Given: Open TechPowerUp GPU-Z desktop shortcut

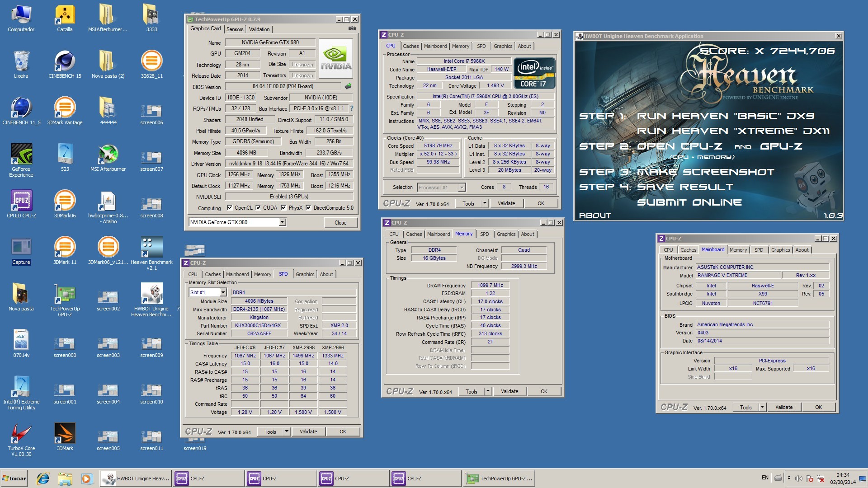Looking at the screenshot, I should point(65,300).
